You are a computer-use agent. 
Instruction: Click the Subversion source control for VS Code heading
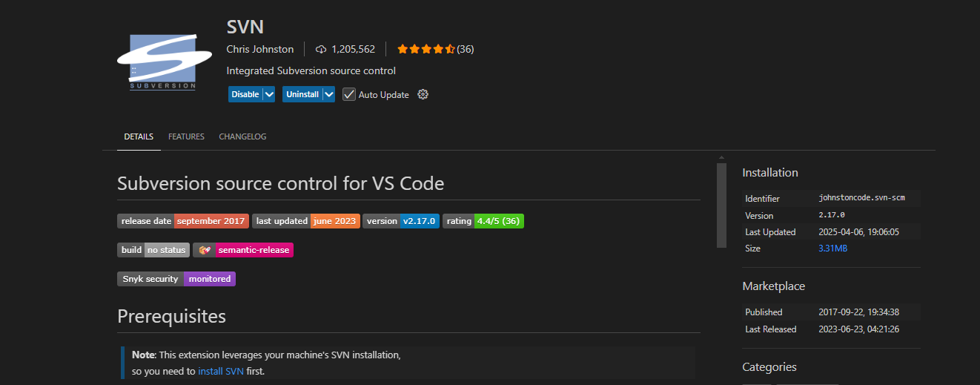280,183
